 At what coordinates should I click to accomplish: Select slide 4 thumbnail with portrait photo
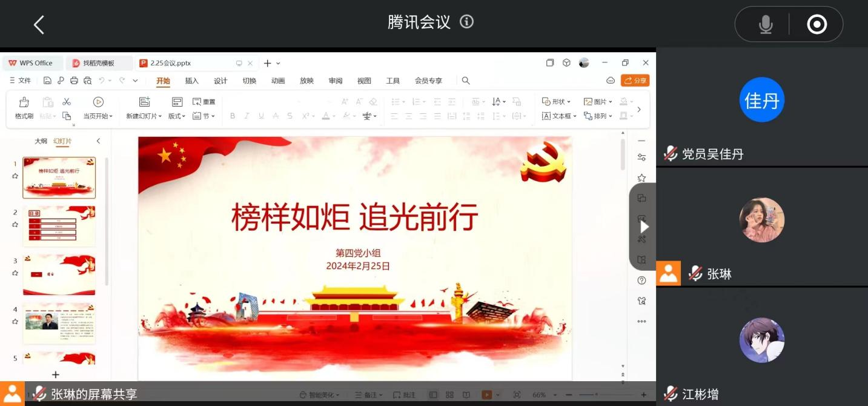[x=59, y=323]
